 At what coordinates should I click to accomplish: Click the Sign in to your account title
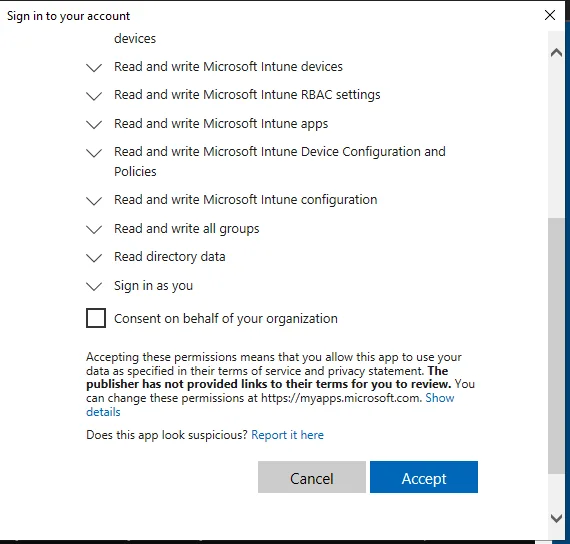pos(68,16)
